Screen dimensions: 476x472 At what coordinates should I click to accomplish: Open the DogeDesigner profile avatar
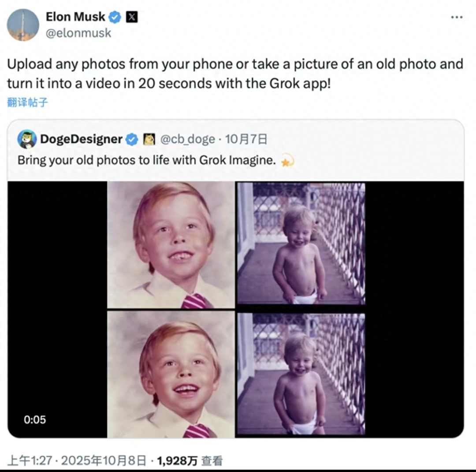[x=27, y=139]
